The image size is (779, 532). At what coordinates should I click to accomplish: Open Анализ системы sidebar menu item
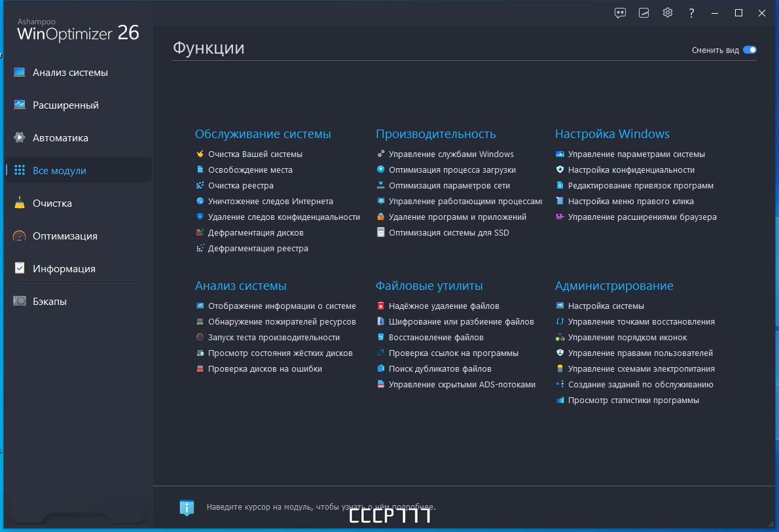tap(70, 73)
